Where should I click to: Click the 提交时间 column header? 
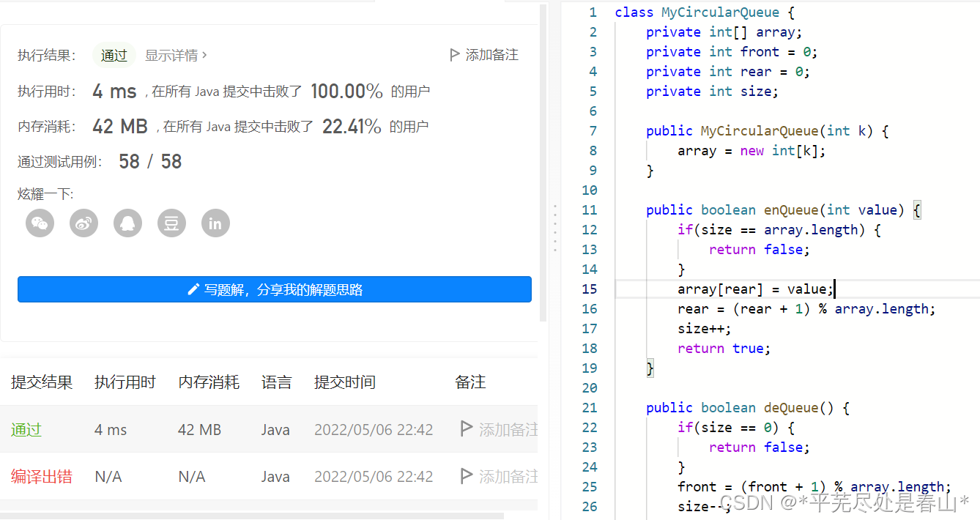[345, 382]
